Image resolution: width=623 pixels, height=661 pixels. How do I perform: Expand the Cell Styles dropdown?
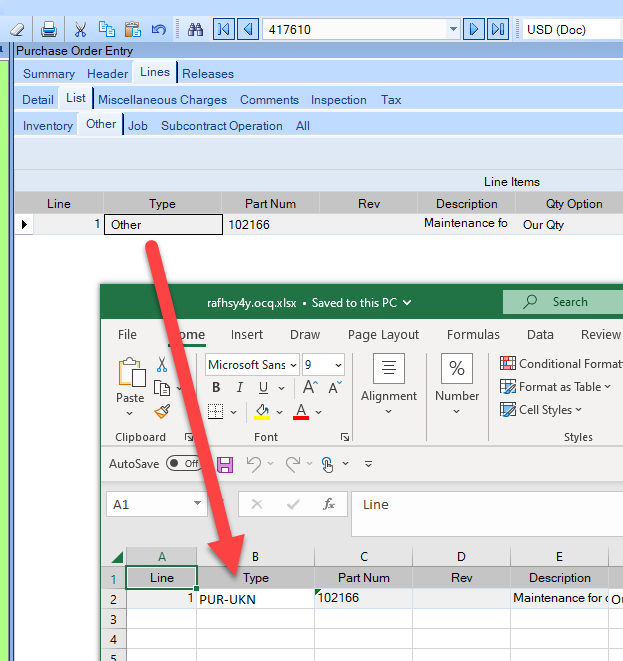(547, 410)
